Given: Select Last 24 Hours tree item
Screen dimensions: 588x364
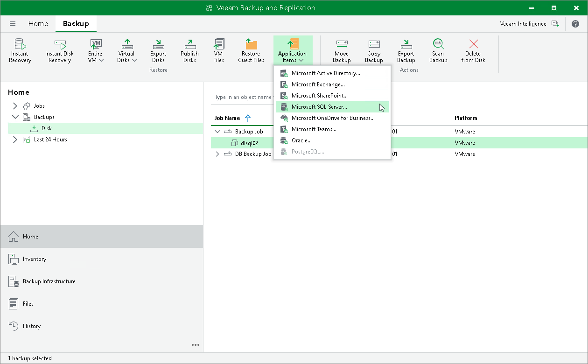Looking at the screenshot, I should [x=50, y=140].
